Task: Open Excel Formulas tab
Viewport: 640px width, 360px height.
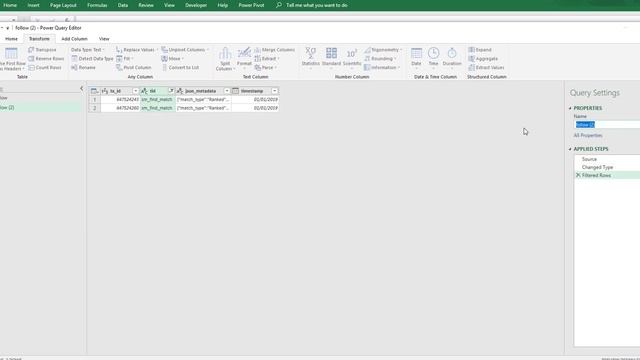Action: click(x=97, y=5)
